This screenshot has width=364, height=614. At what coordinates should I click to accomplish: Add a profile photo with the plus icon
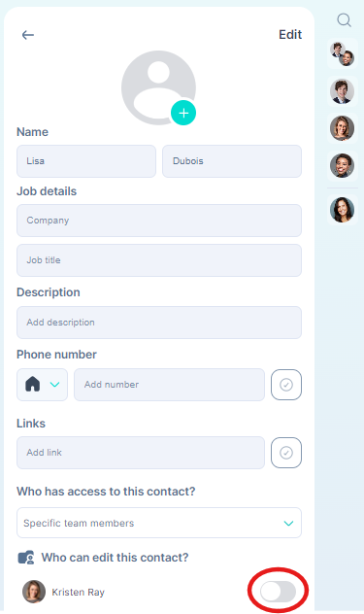click(183, 113)
